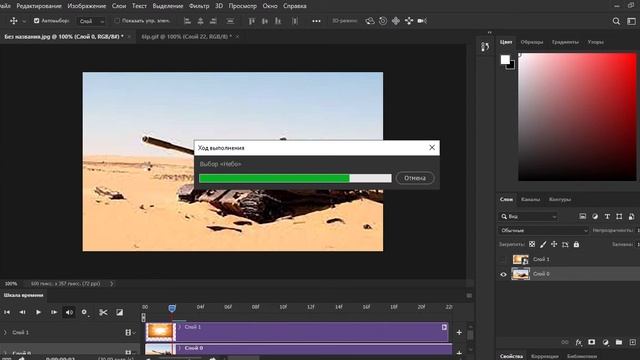Image resolution: width=640 pixels, height=360 pixels.
Task: Click the align vertical centers icon
Action: point(265,21)
